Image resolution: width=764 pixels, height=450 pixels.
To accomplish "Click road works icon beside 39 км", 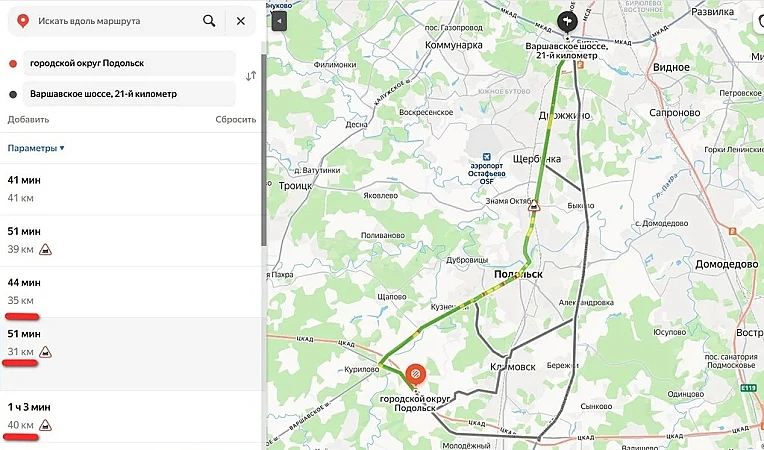I will pyautogui.click(x=45, y=249).
